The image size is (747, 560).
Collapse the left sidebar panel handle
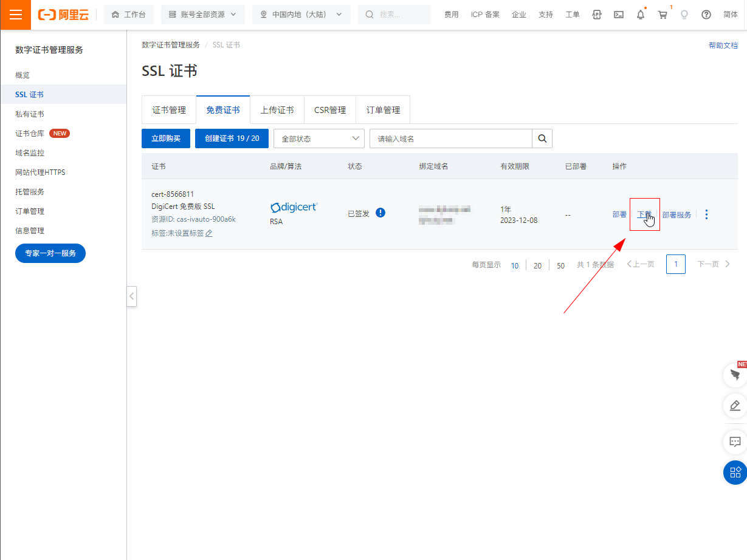click(x=132, y=296)
